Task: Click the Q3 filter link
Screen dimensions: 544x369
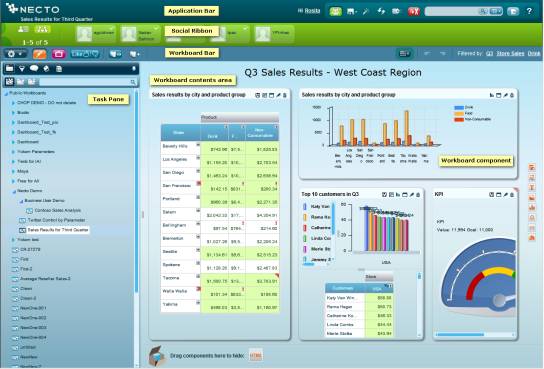Action: (x=490, y=53)
